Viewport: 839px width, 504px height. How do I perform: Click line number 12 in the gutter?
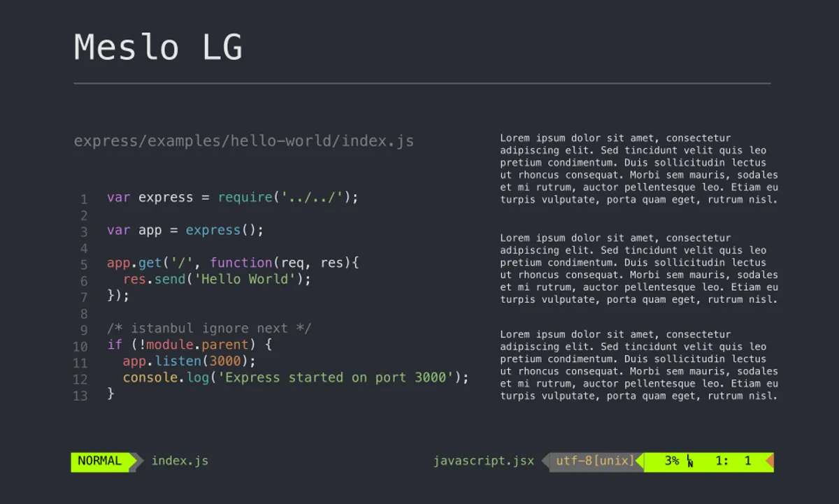(x=80, y=380)
